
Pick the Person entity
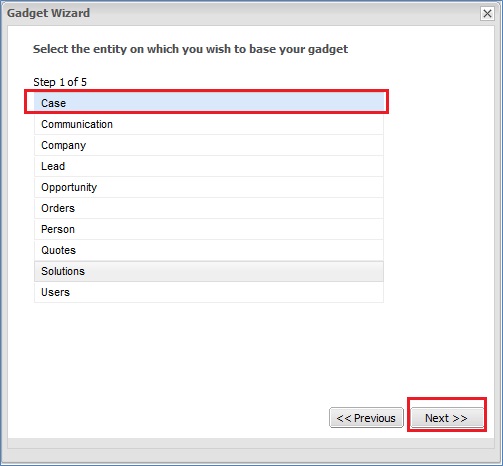pos(209,229)
